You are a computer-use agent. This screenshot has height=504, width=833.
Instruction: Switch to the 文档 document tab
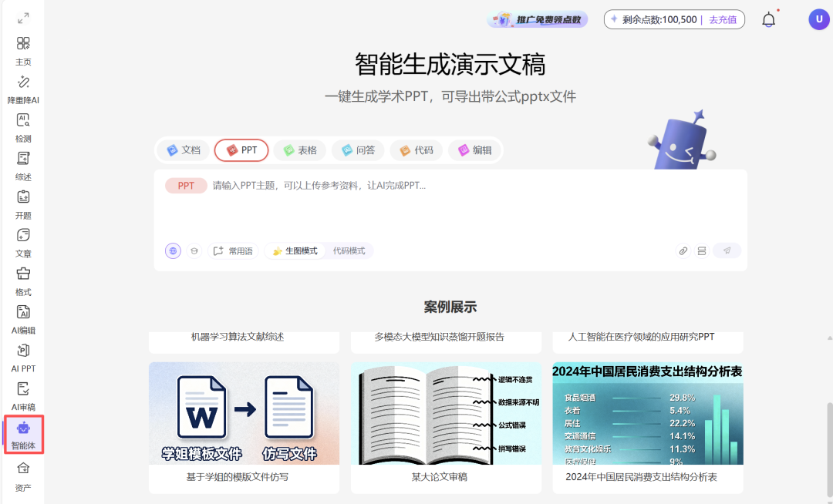pos(184,150)
